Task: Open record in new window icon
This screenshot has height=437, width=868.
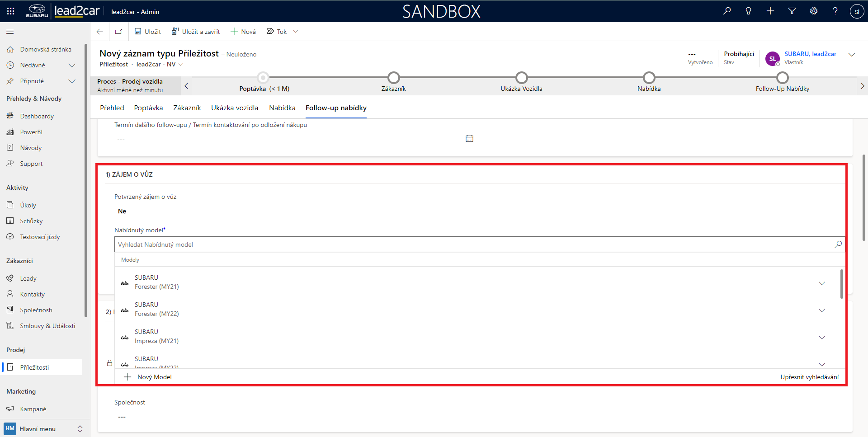Action: [118, 32]
